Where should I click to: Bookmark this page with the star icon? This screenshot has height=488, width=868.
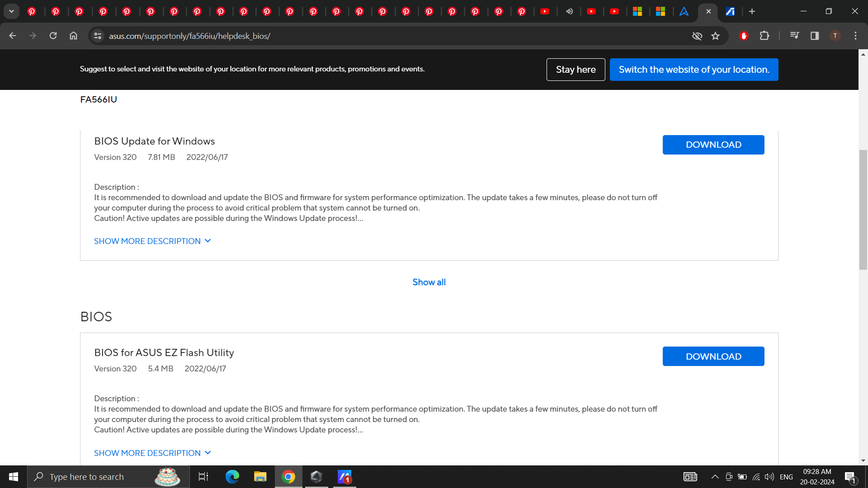pyautogui.click(x=715, y=36)
